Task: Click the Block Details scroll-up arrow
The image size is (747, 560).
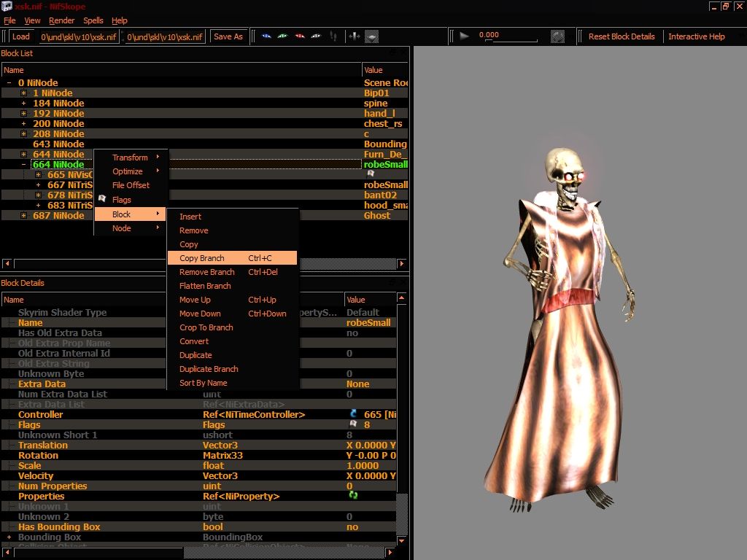Action: pyautogui.click(x=402, y=298)
